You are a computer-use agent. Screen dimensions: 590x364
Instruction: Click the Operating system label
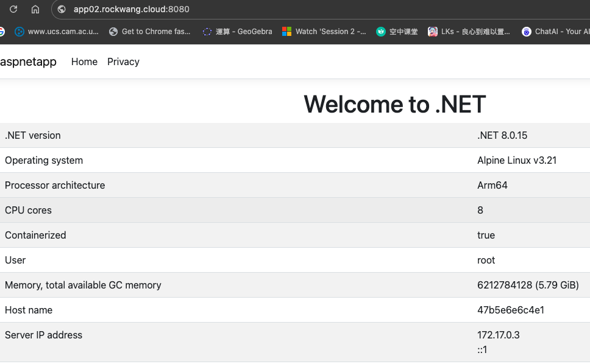[x=44, y=161]
